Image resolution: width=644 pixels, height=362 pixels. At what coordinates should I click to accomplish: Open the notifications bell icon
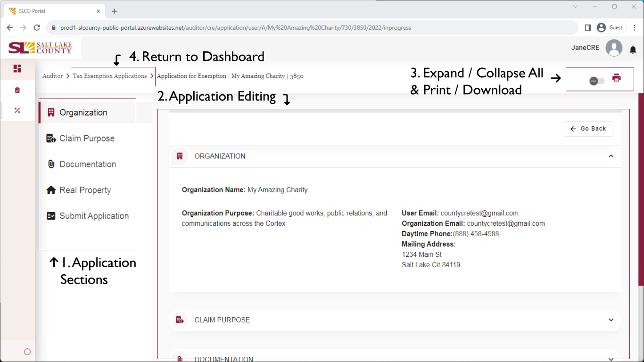click(633, 49)
